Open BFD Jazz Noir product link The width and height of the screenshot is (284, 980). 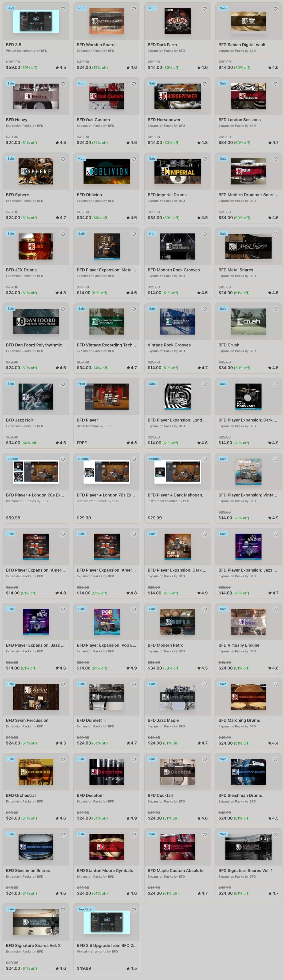click(20, 420)
